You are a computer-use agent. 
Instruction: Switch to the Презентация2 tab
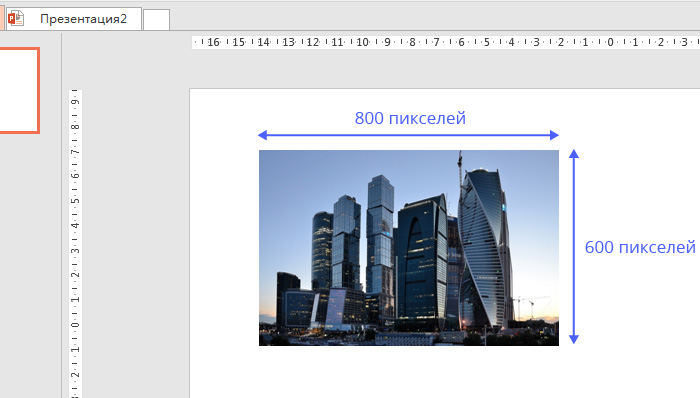point(74,19)
